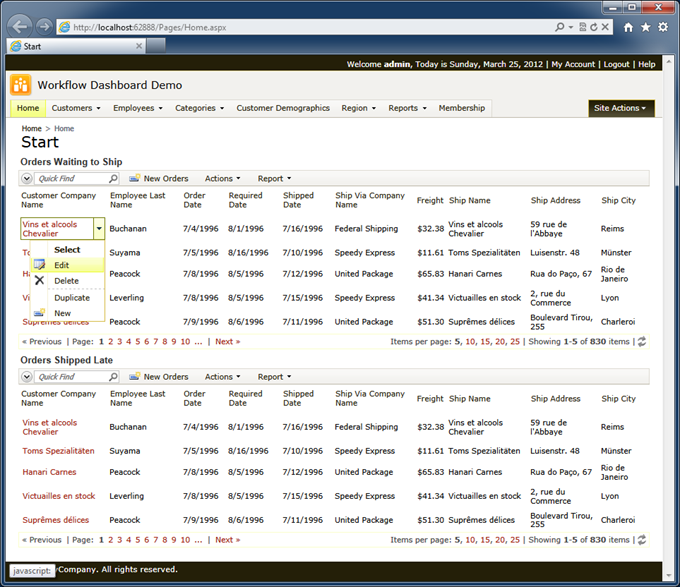Click the Edit icon in context menu
This screenshot has width=680, height=587.
point(39,265)
